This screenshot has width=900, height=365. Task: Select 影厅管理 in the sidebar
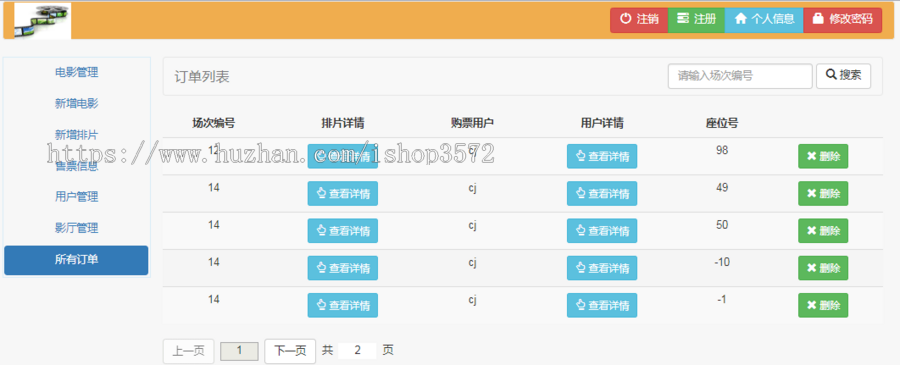tap(76, 228)
